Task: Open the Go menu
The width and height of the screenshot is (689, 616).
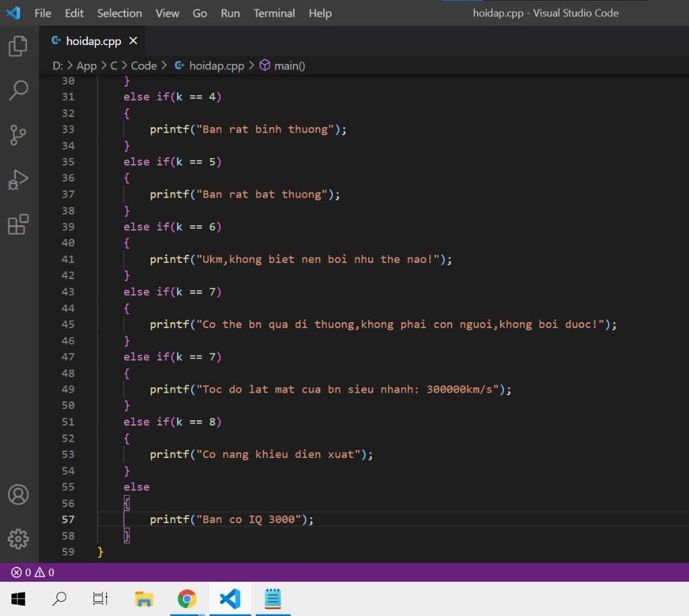Action: [x=199, y=13]
